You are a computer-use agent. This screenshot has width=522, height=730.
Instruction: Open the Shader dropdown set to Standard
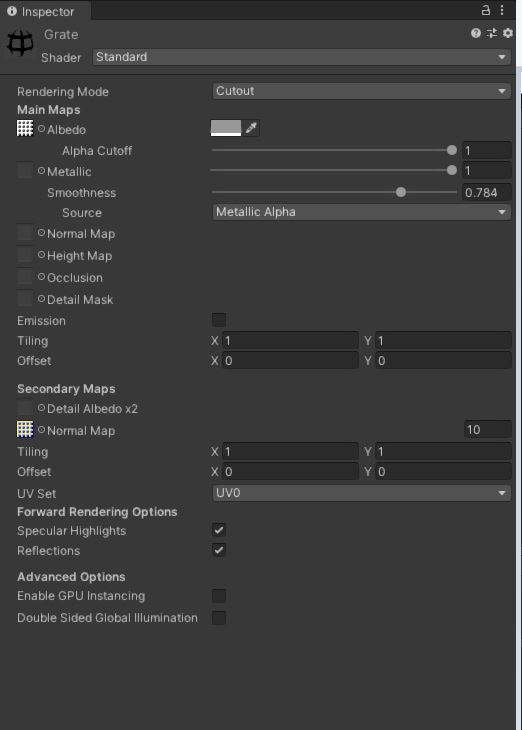[301, 57]
